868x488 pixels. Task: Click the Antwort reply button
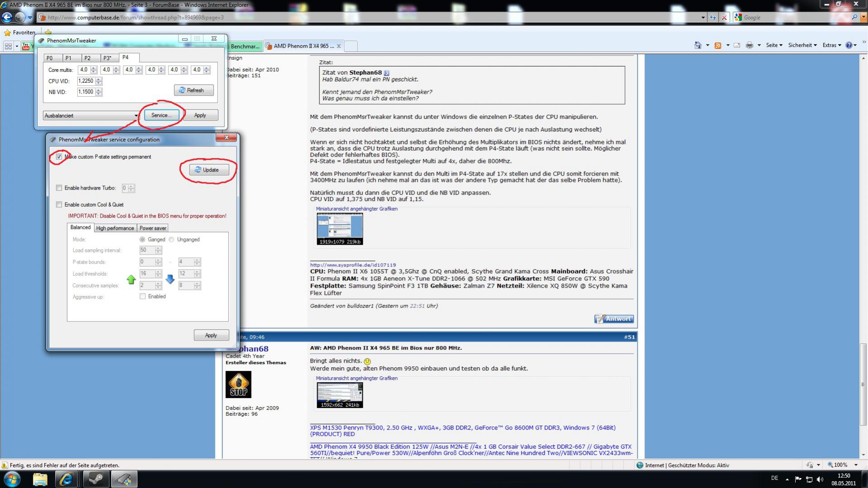[x=614, y=319]
